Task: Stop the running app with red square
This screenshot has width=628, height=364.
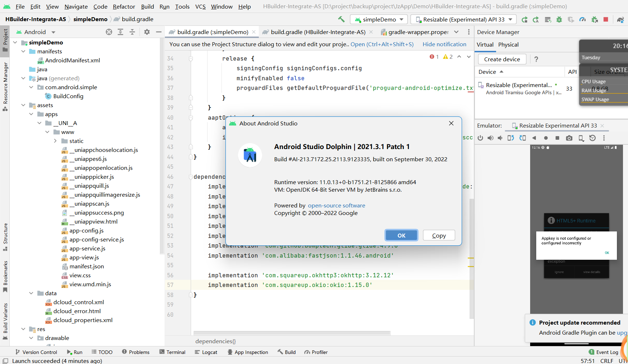Action: click(606, 19)
